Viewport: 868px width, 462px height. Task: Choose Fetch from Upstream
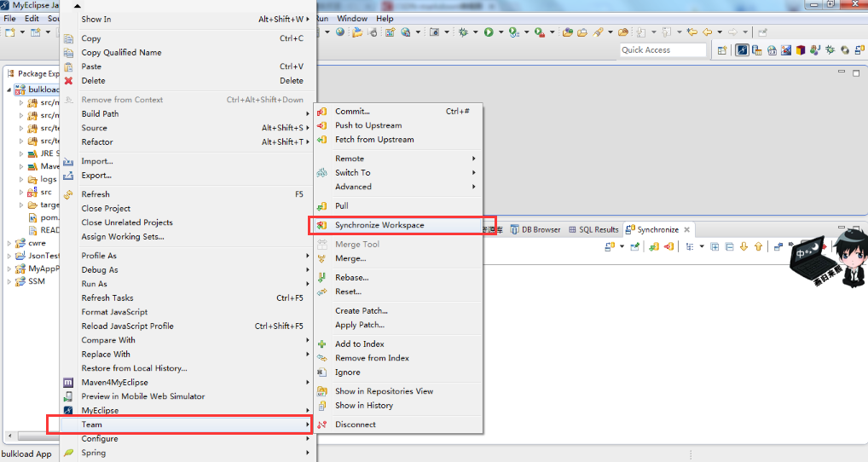[x=396, y=140]
